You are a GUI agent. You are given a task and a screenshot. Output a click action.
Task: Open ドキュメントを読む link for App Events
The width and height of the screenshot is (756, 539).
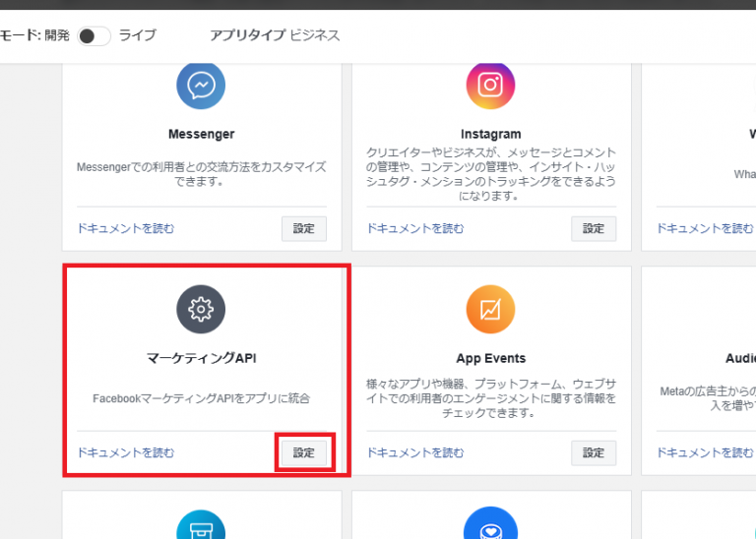(x=415, y=452)
